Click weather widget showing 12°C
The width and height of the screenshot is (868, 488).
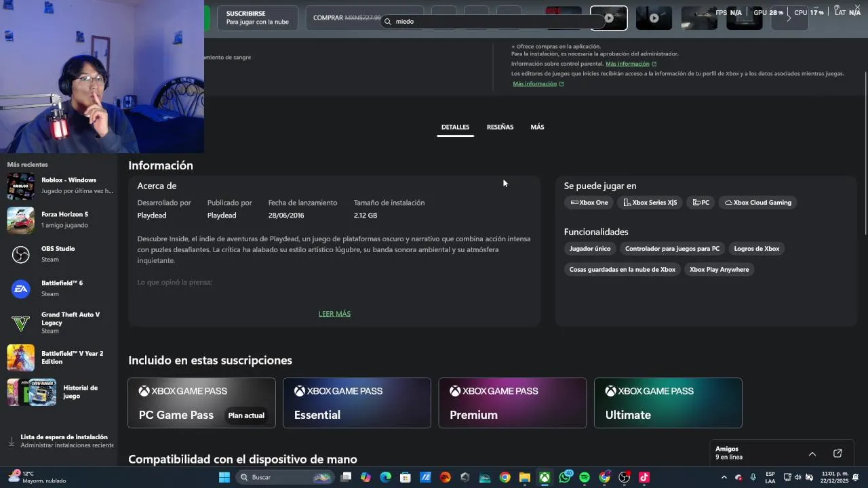[38, 477]
